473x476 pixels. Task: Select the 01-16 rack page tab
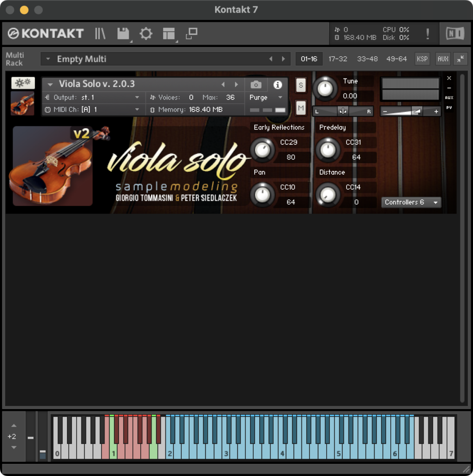(x=309, y=59)
